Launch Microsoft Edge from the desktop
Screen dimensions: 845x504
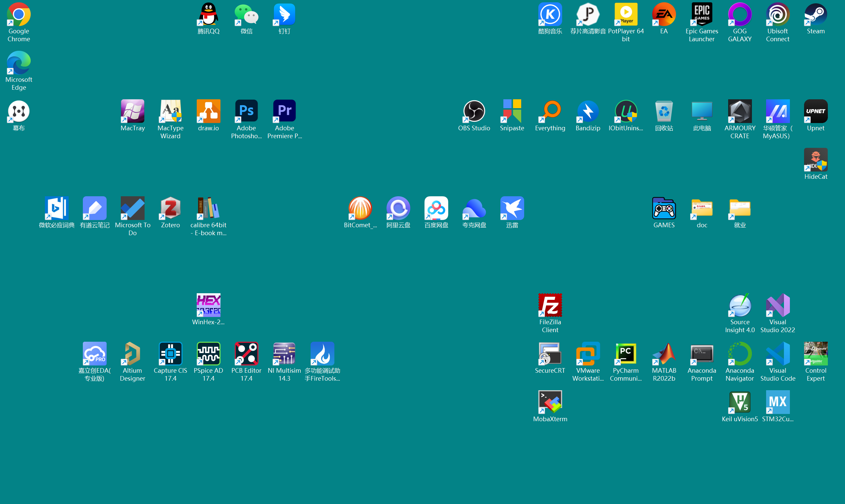(x=19, y=63)
